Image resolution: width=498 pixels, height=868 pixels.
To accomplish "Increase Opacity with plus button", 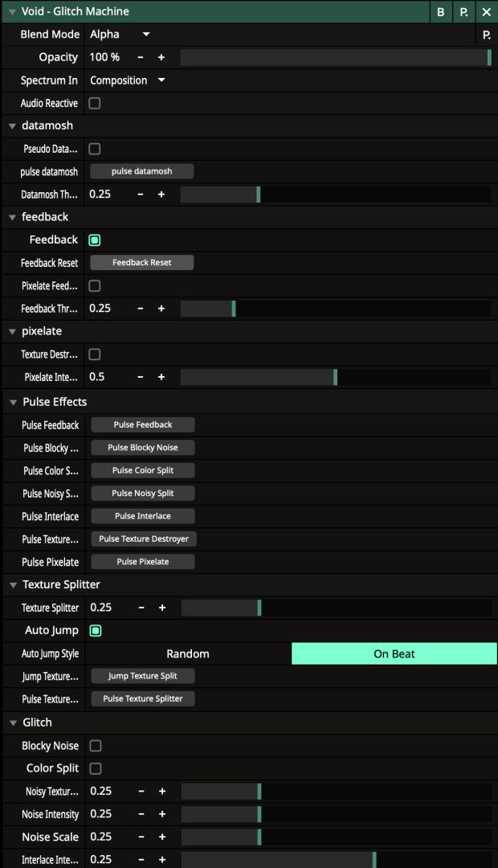I will pyautogui.click(x=161, y=58).
